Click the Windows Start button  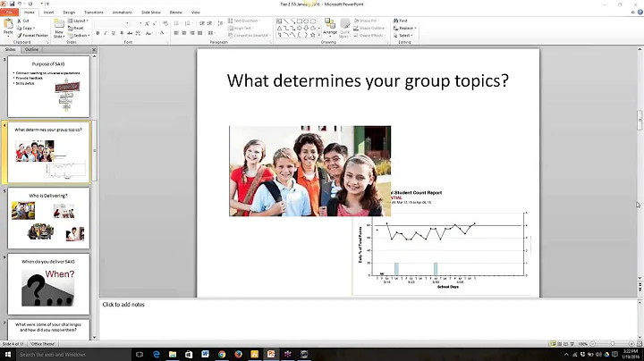click(8, 354)
